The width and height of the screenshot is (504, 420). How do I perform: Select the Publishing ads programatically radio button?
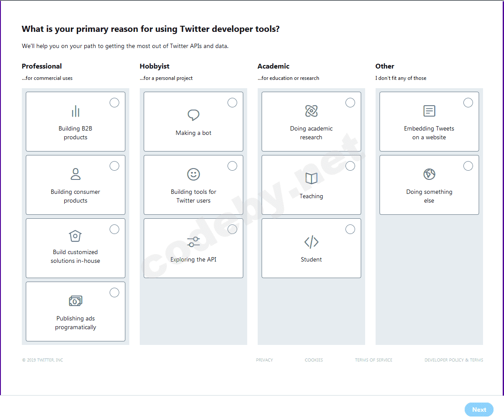[x=114, y=293]
